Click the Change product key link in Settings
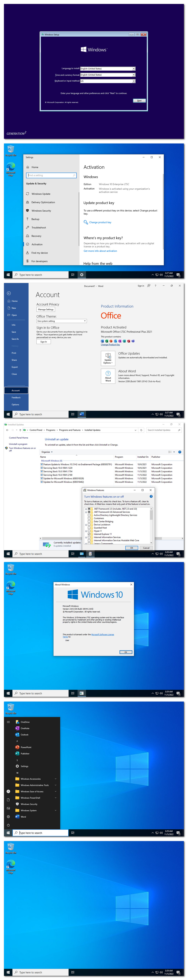Viewport: 188px width, 980px height. click(100, 223)
